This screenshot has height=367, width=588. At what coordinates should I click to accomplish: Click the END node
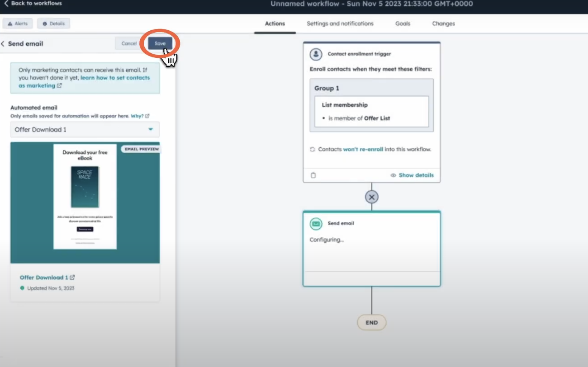click(372, 323)
